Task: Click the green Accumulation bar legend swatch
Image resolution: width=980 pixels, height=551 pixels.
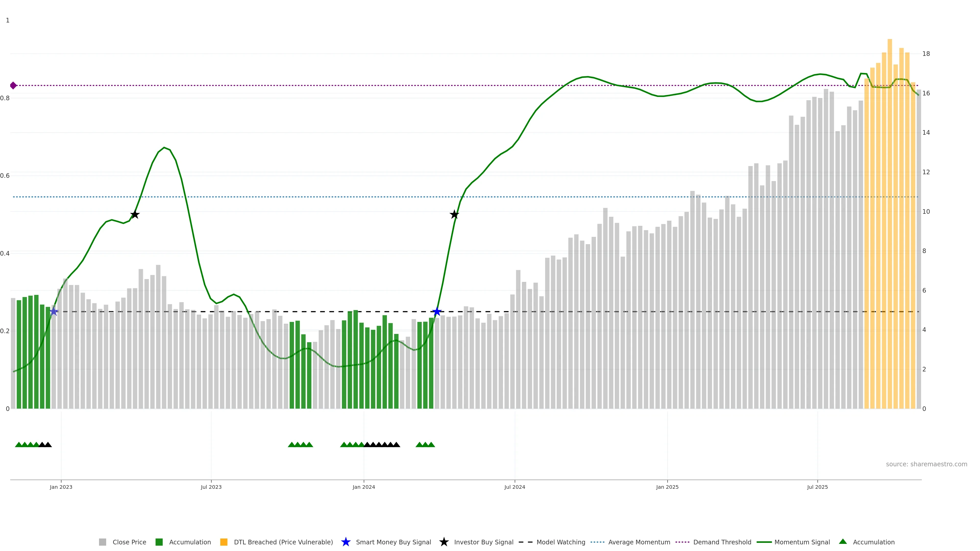Action: click(x=159, y=542)
